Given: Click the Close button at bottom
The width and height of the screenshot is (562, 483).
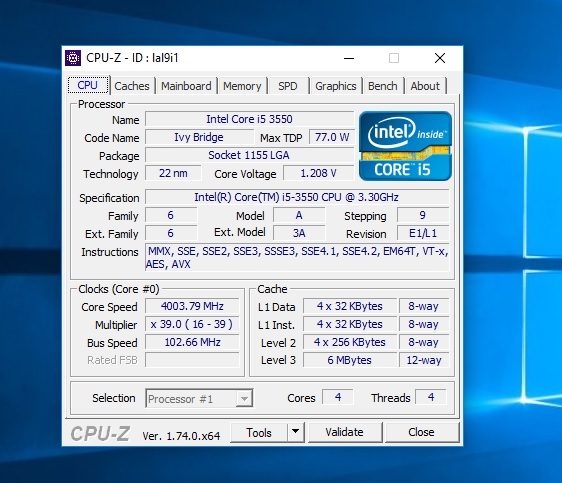Looking at the screenshot, I should pyautogui.click(x=421, y=432).
